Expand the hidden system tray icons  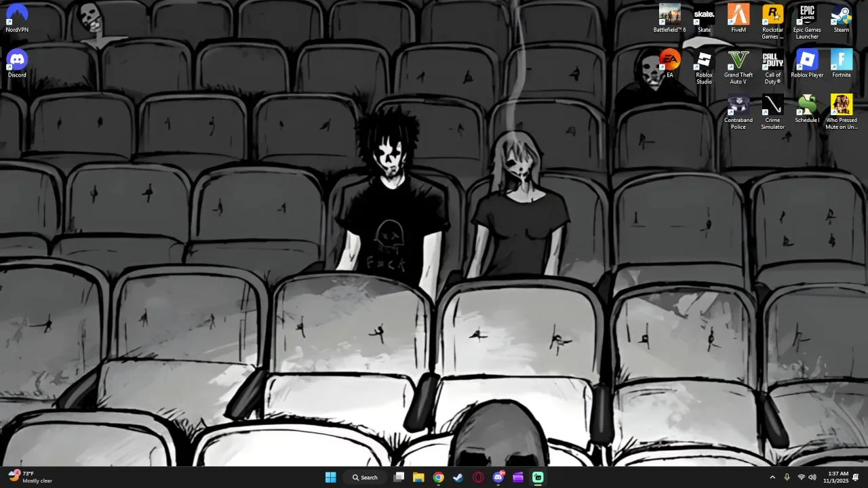772,477
